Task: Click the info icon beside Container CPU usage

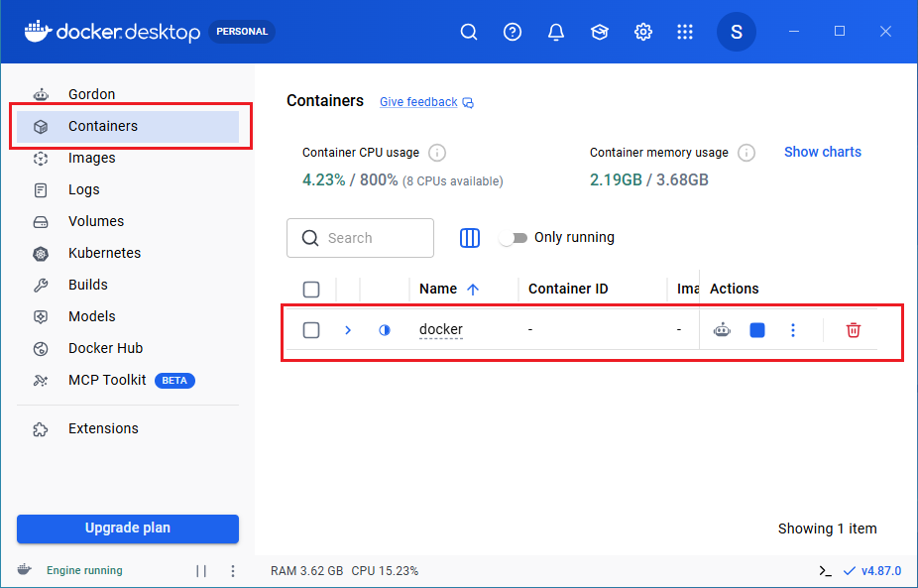Action: pos(437,153)
